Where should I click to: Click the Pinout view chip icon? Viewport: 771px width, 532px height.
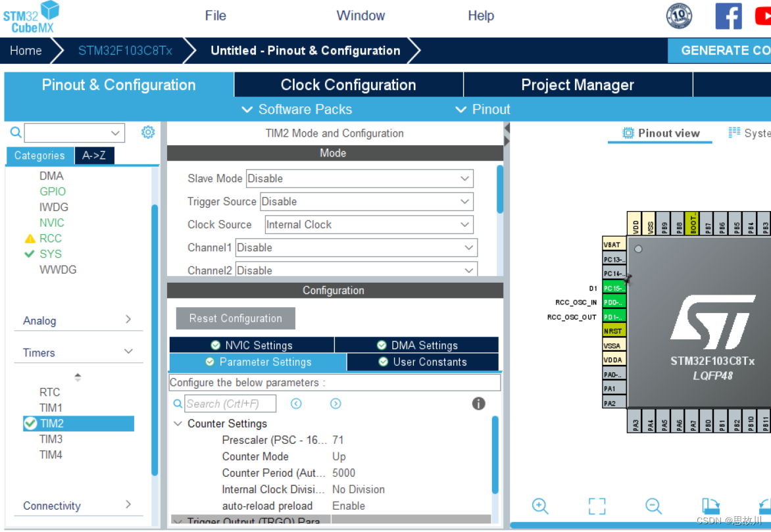click(x=628, y=133)
